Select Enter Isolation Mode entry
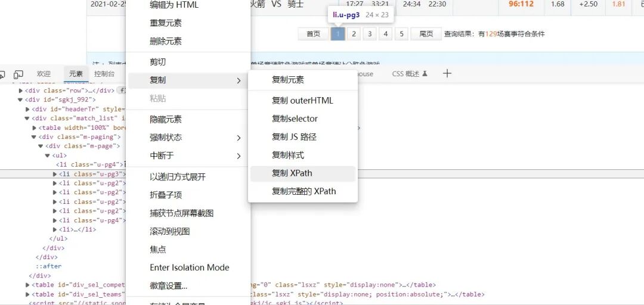The height and width of the screenshot is (305, 644). click(190, 267)
